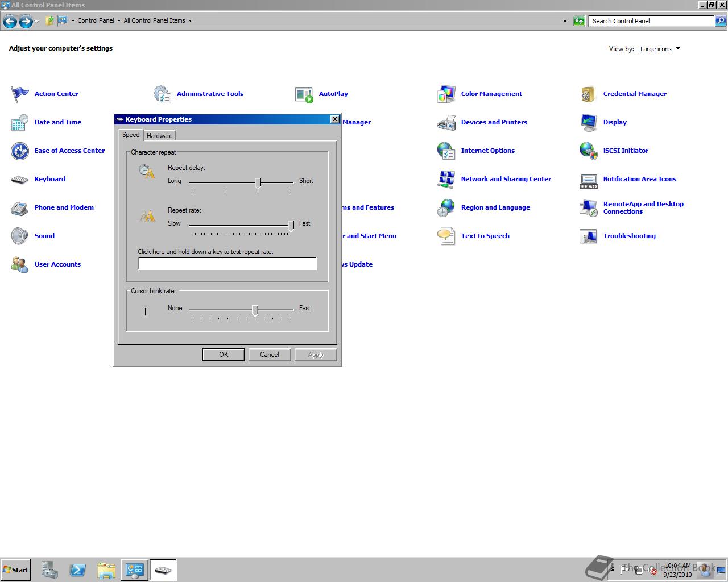Switch to the Hardware tab
Image resolution: width=728 pixels, height=582 pixels.
[160, 136]
